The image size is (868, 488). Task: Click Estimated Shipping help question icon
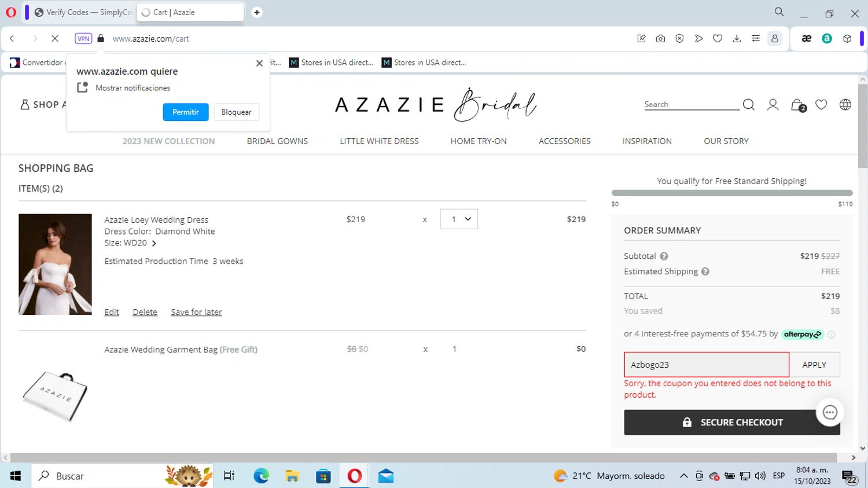[x=705, y=271]
